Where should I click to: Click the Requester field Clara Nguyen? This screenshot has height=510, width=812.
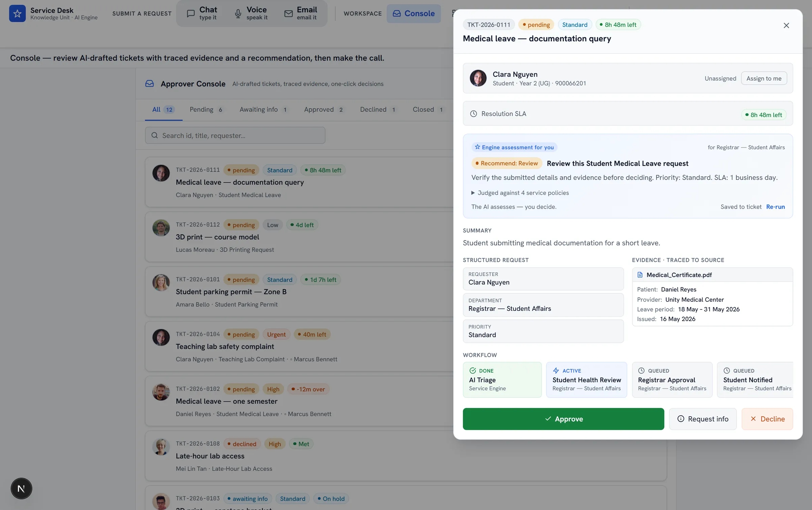coord(543,279)
